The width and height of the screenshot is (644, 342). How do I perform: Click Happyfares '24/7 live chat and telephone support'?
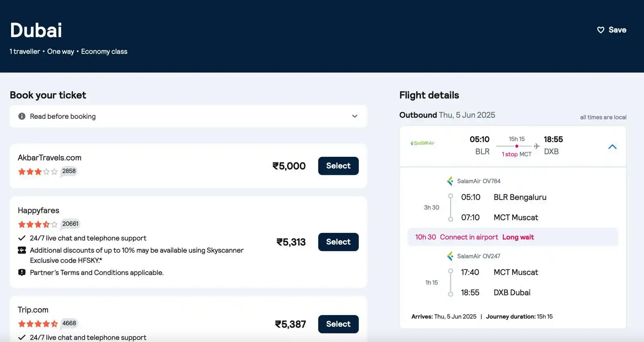point(88,238)
